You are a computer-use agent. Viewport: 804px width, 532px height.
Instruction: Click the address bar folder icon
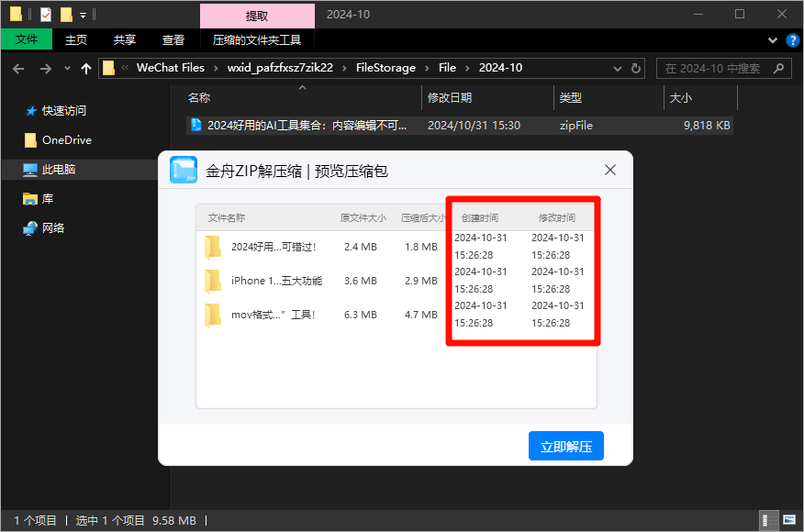pos(108,68)
